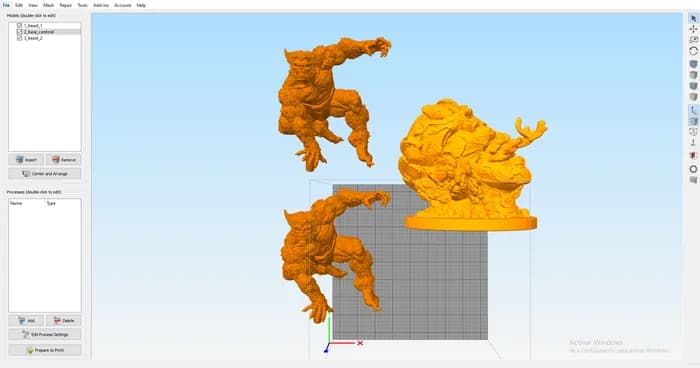This screenshot has width=700, height=368.
Task: Toggle coordinate axes display icon
Action: [x=693, y=110]
